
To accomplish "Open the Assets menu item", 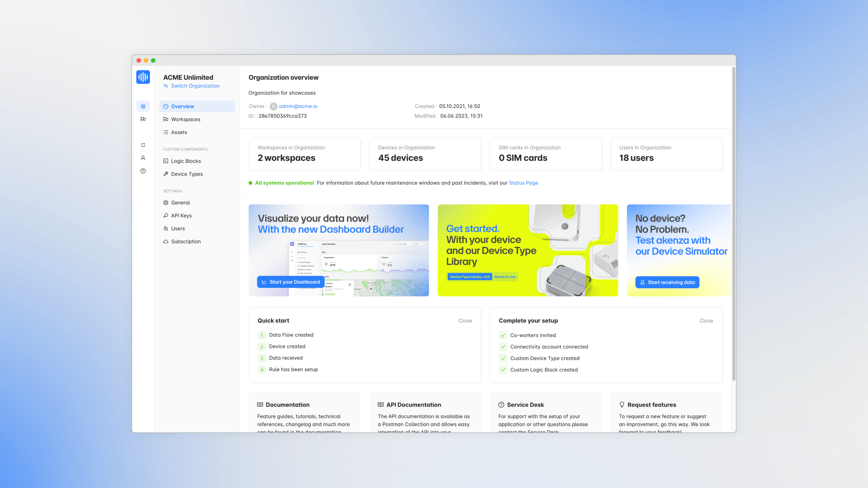I will click(179, 132).
